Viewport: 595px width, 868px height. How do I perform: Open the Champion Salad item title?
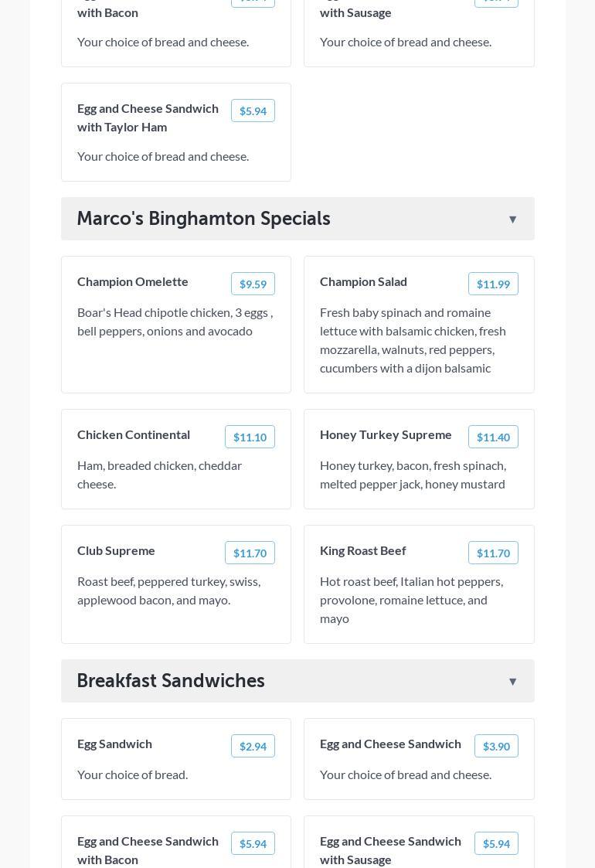[x=363, y=281]
